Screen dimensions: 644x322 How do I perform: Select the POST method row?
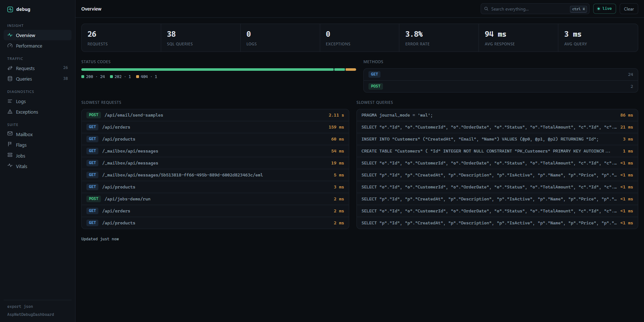501,86
